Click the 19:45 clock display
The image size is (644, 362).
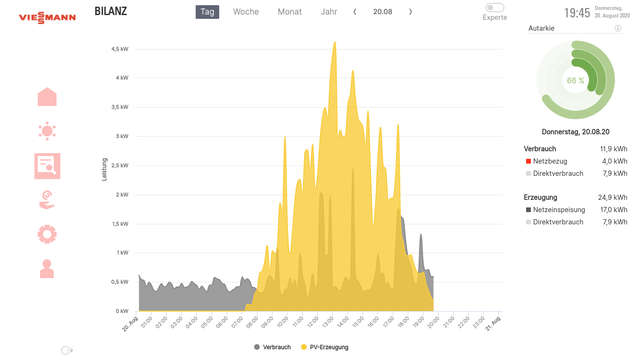pos(577,13)
